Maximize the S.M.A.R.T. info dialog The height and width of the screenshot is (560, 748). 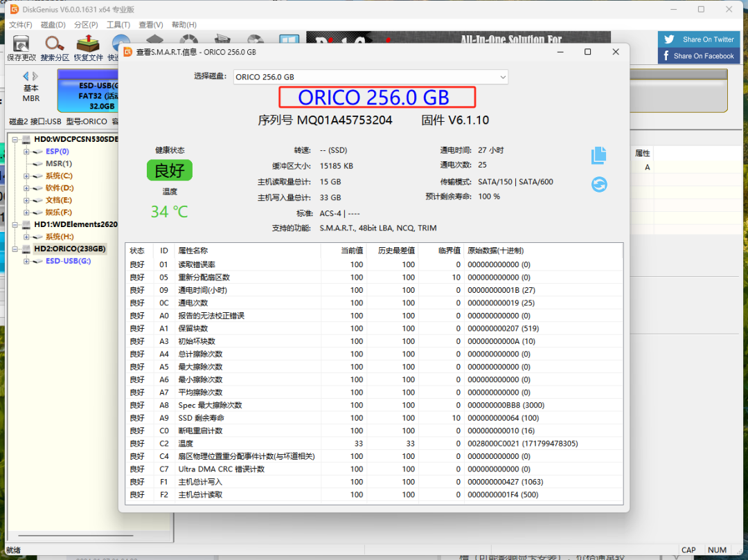click(x=588, y=52)
